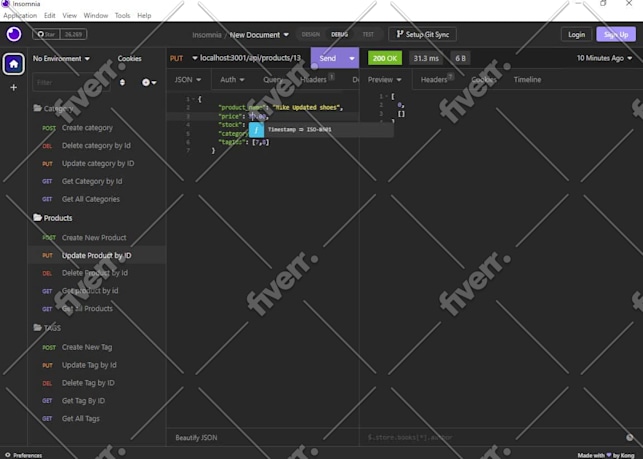The width and height of the screenshot is (643, 459).
Task: Select Update Product by ID request
Action: tap(96, 256)
